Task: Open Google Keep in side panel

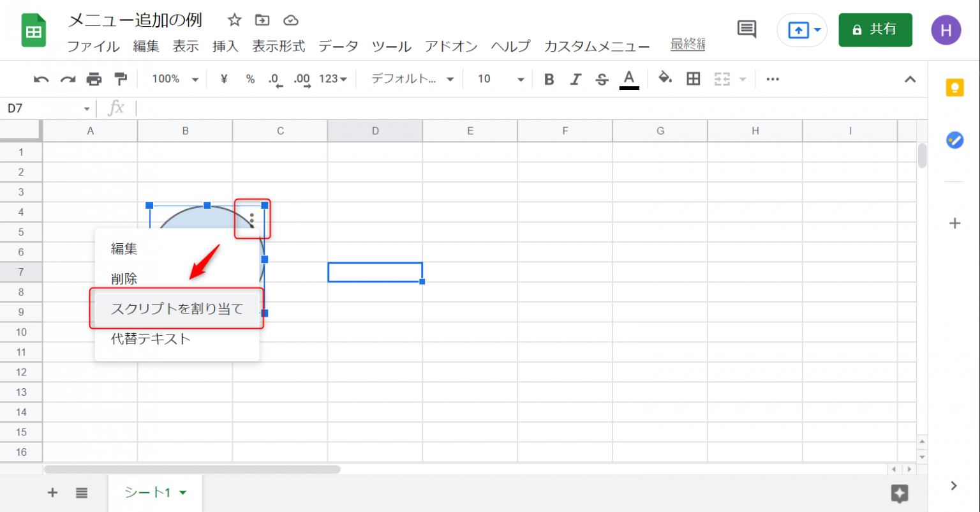Action: 954,88
